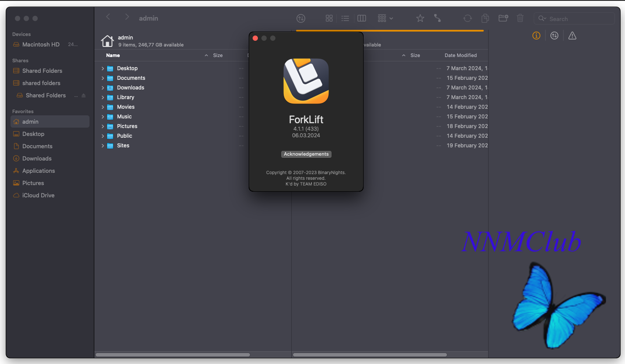Open the Activities transfer icon in the toolbar
The image size is (625, 364).
click(x=301, y=18)
